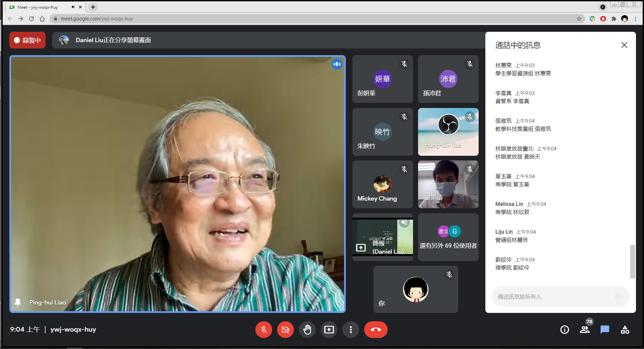This screenshot has height=349, width=644.
Task: Open the present screen option
Action: pyautogui.click(x=329, y=330)
